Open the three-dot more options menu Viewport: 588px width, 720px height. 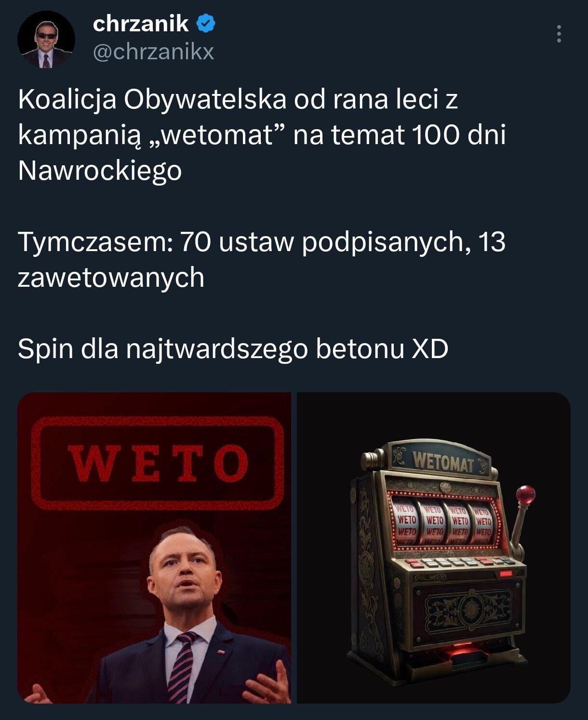coord(559,34)
